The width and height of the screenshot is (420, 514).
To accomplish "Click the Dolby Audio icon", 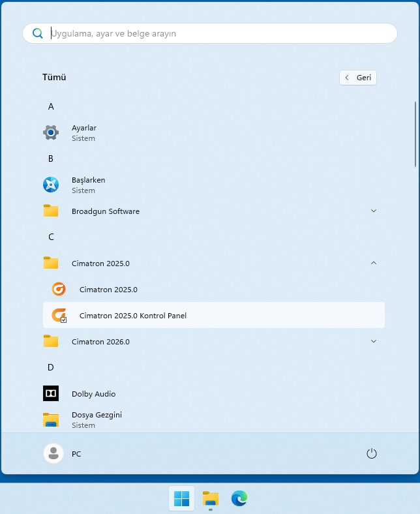I will point(51,393).
